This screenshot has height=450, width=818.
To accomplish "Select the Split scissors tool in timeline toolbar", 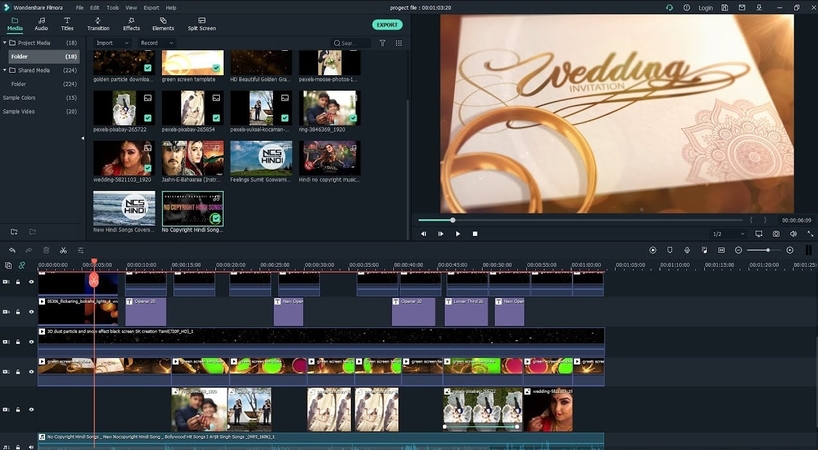I will (x=63, y=250).
